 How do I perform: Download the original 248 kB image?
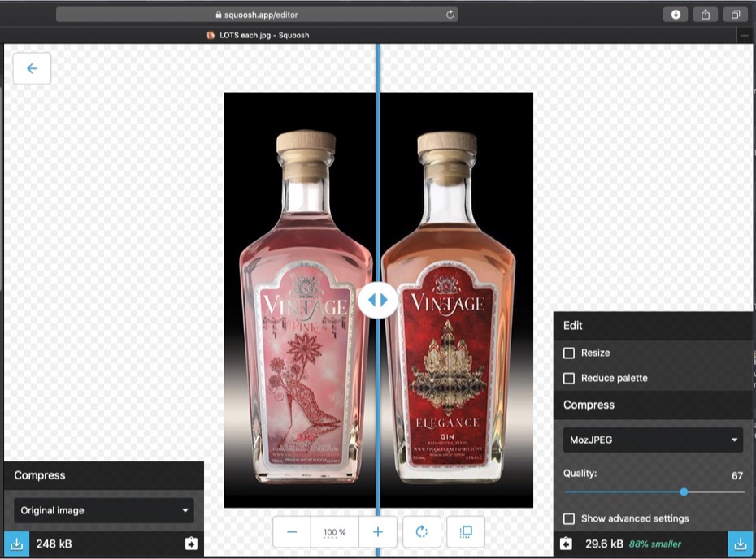coord(16,544)
